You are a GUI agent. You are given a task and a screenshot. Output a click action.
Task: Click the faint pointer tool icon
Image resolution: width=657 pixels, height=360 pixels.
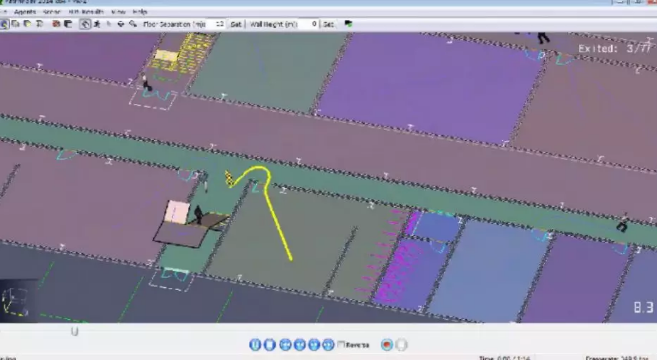click(109, 24)
